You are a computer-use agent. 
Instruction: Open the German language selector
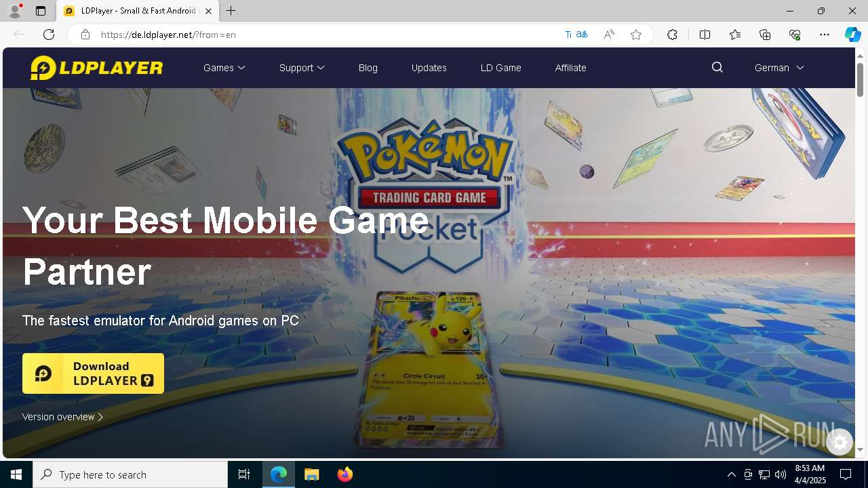779,68
